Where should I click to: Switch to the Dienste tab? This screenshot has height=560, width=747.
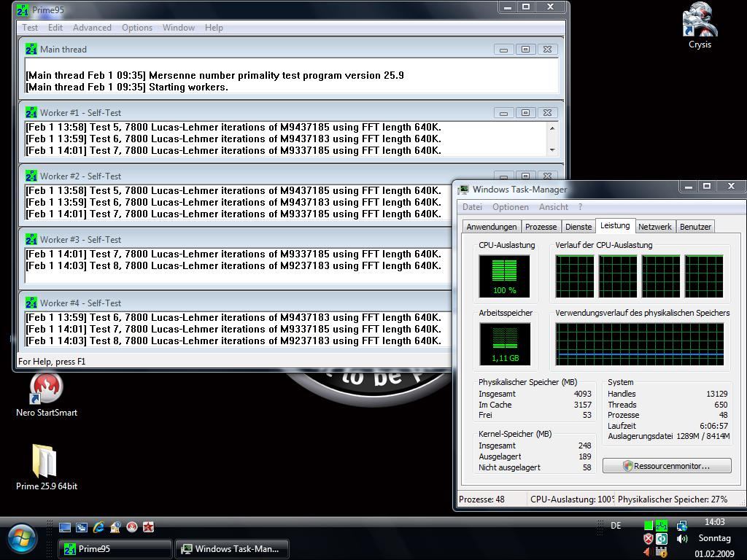(x=578, y=227)
